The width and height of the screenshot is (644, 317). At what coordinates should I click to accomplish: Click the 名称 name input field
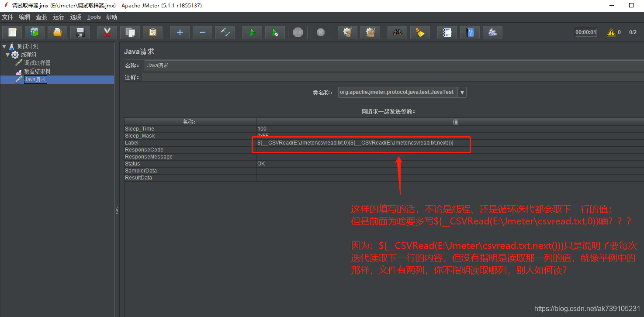[x=394, y=65]
